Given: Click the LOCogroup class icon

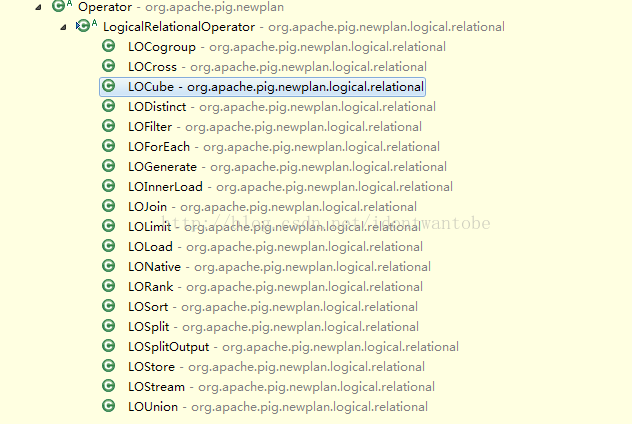Looking at the screenshot, I should point(108,46).
